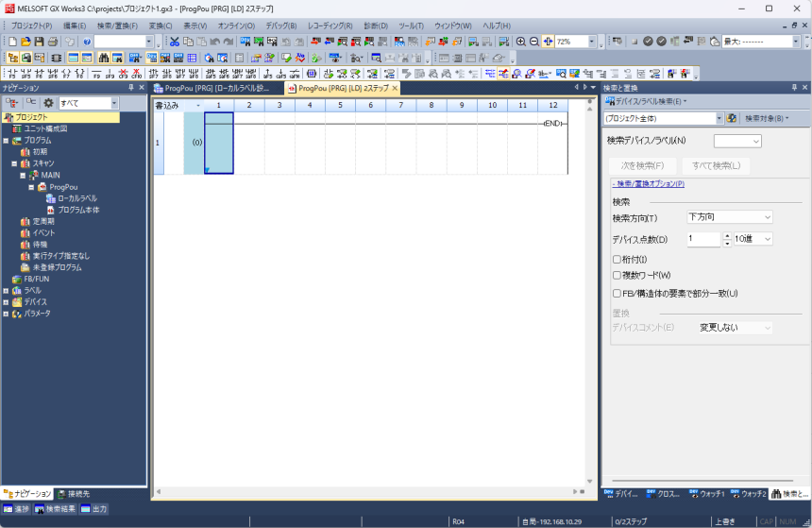
Task: Collapse the ProgPou tree node
Action: point(30,187)
